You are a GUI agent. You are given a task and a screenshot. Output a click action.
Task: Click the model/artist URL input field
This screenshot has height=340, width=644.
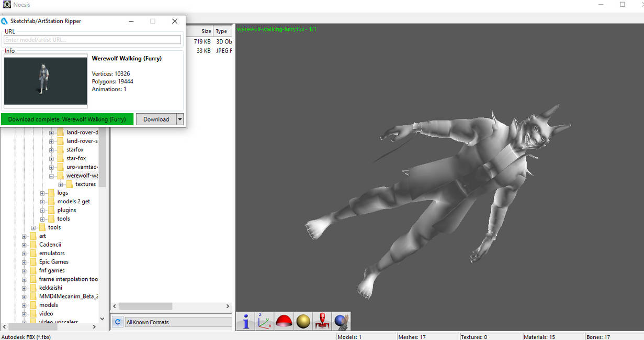92,40
